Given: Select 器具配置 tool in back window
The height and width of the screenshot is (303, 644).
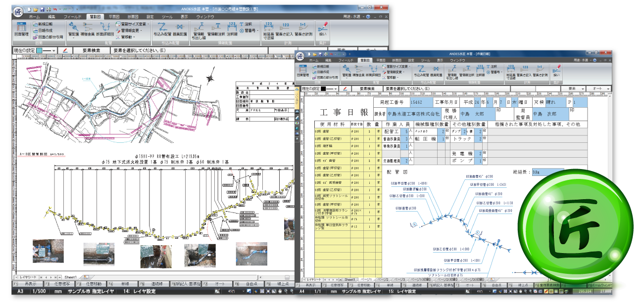Looking at the screenshot, I should point(180,30).
